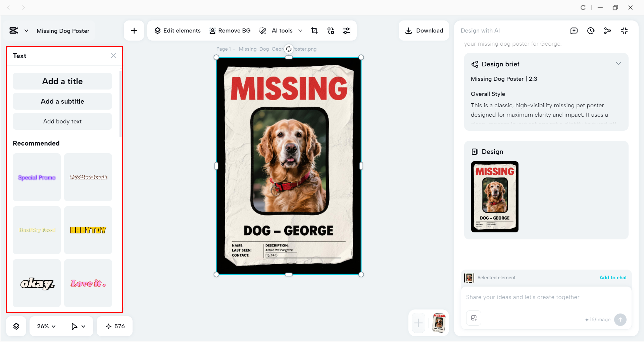Click the page label Missing_Dog_George poster.png

coord(278,49)
